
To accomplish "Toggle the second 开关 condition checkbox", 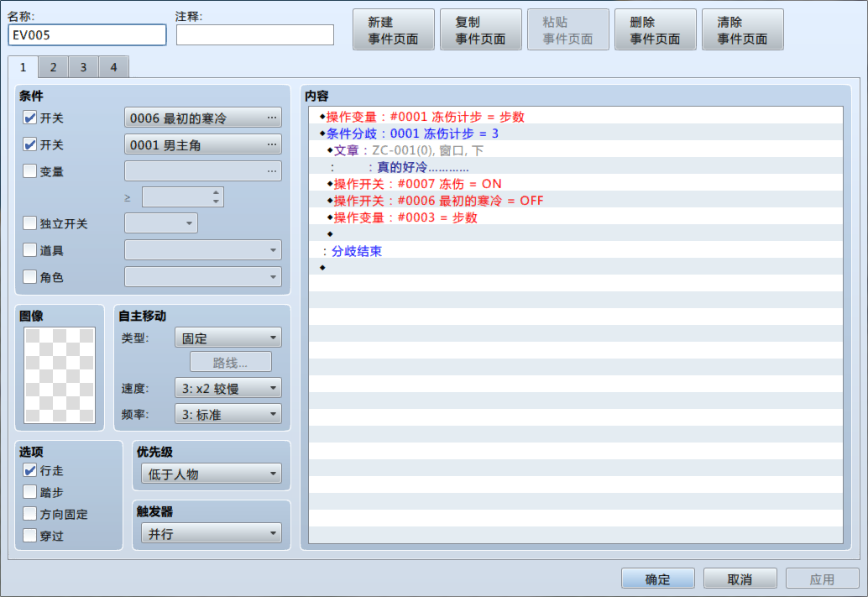I will coord(30,144).
